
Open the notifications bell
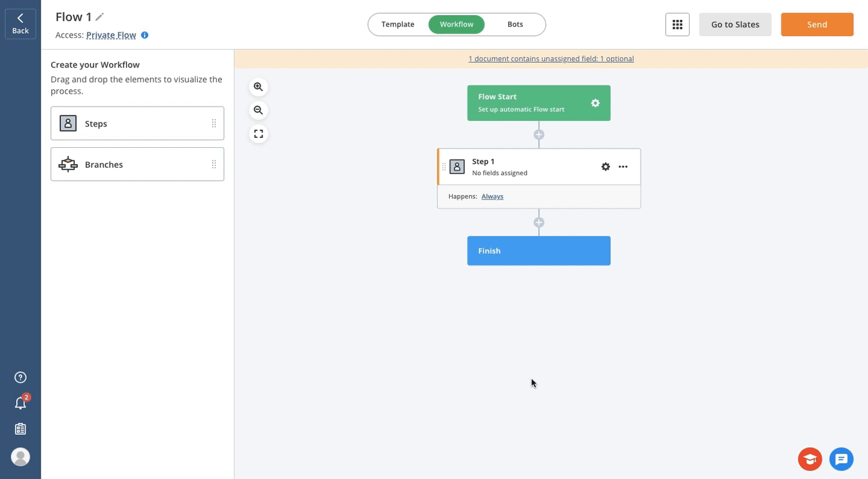click(21, 404)
